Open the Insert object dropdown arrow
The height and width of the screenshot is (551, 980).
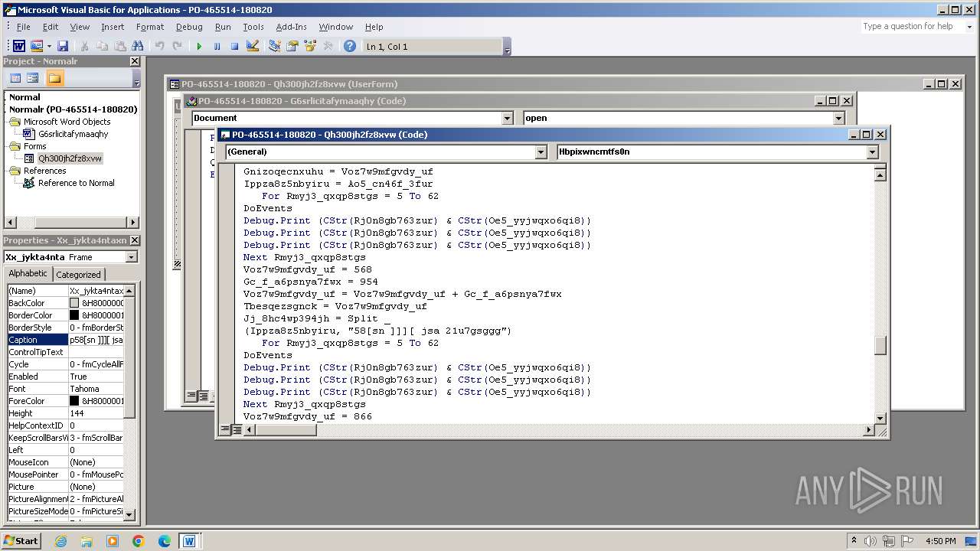(x=48, y=47)
